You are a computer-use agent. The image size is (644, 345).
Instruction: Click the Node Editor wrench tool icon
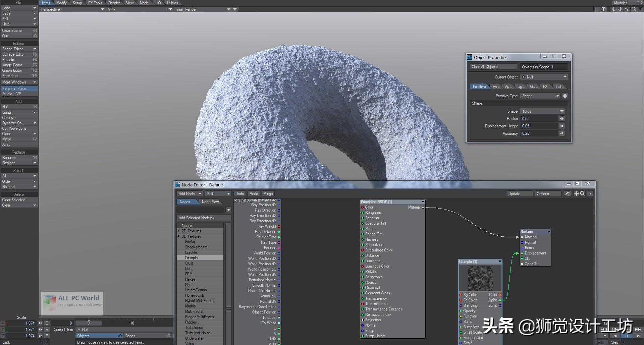(x=567, y=194)
